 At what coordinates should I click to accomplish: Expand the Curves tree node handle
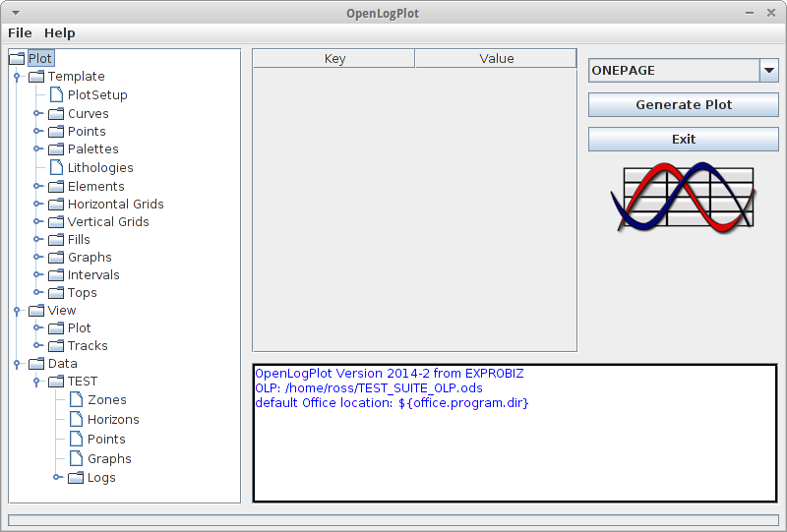[x=36, y=113]
